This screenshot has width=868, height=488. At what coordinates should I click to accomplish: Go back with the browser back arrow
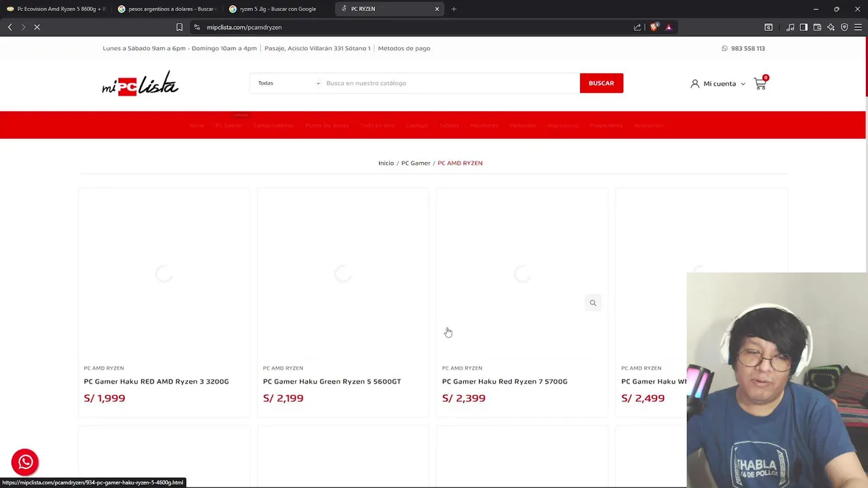[9, 27]
